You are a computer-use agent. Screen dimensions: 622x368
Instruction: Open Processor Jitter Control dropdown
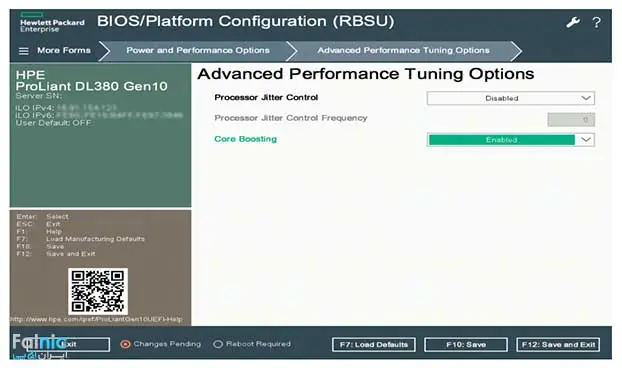(511, 98)
